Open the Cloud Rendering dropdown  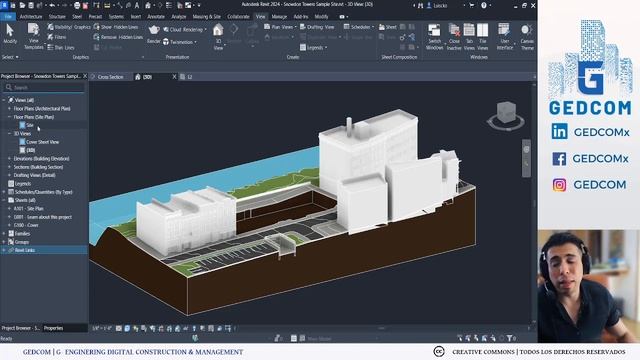coord(185,30)
